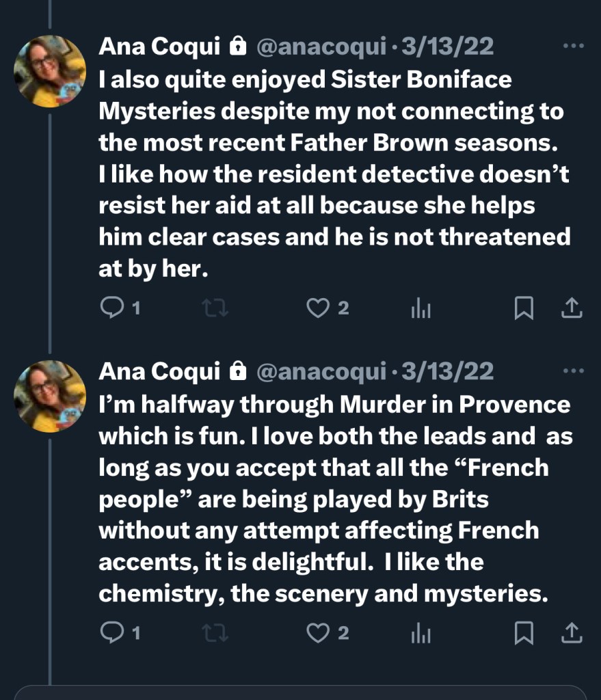Open more options for Sister Boniface tweet
This screenshot has height=700, width=601.
coord(572,46)
